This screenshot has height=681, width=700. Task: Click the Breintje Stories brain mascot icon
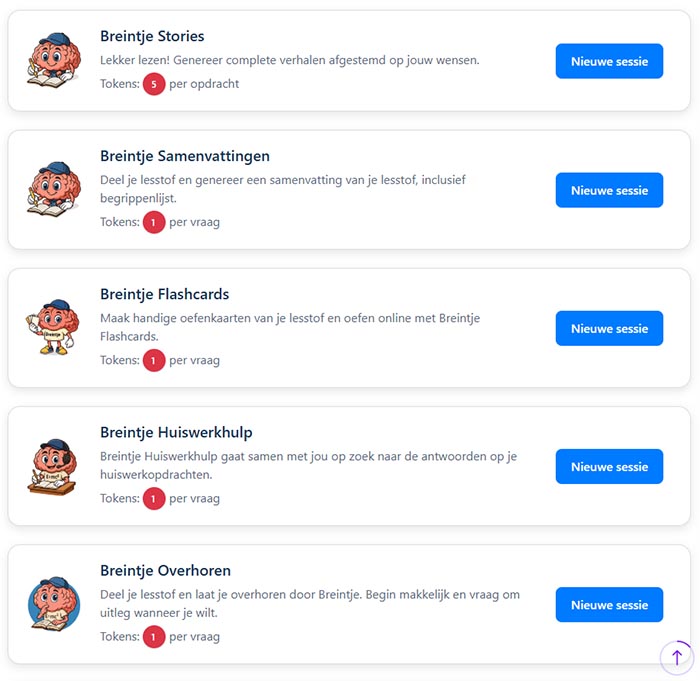click(x=53, y=61)
